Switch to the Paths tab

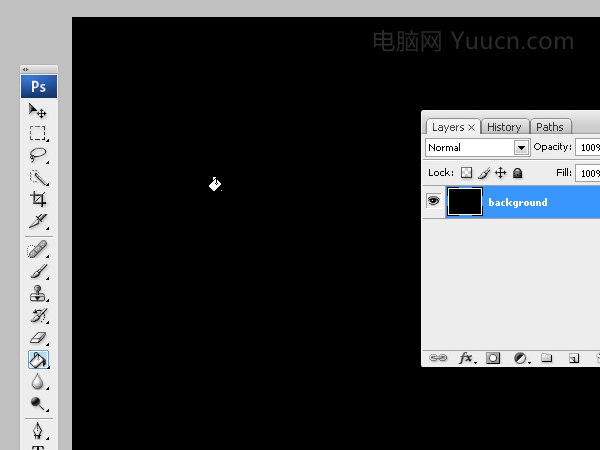tap(550, 127)
